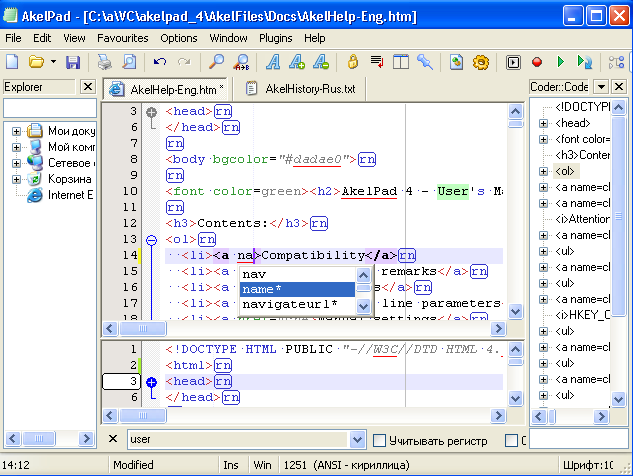Click the code tree icon at toolbar end

point(616,62)
